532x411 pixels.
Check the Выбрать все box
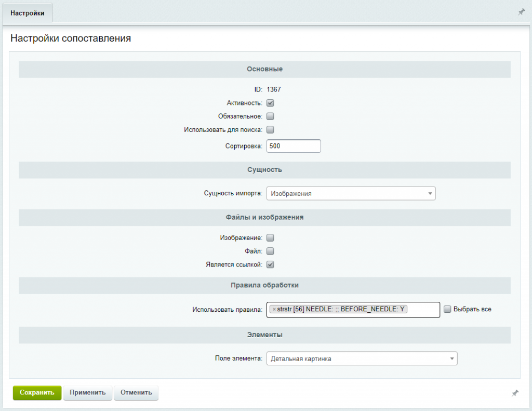tap(447, 309)
